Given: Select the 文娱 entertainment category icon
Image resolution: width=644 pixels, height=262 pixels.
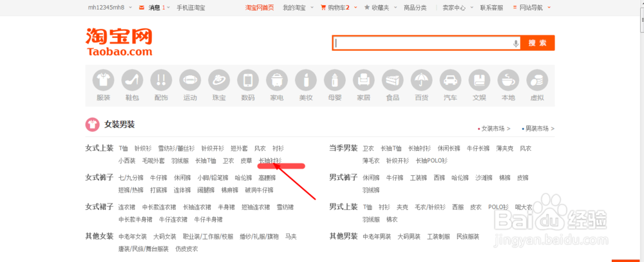Looking at the screenshot, I should pos(479,80).
